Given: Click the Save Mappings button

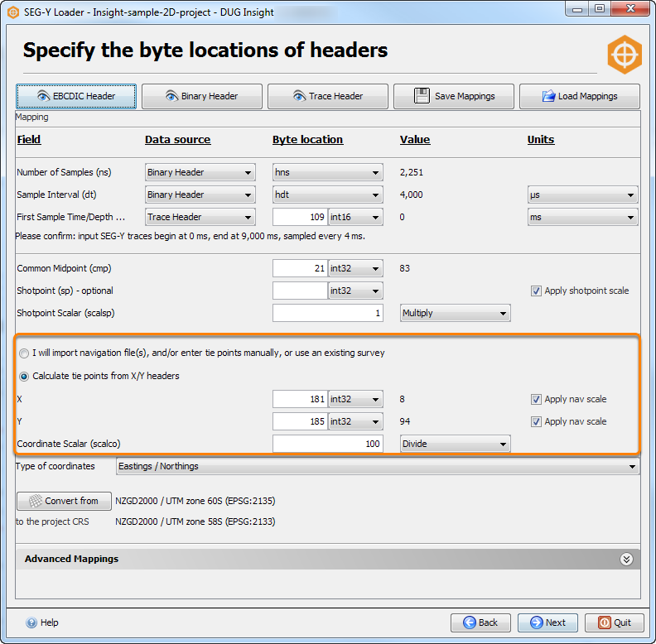Looking at the screenshot, I should tap(454, 96).
